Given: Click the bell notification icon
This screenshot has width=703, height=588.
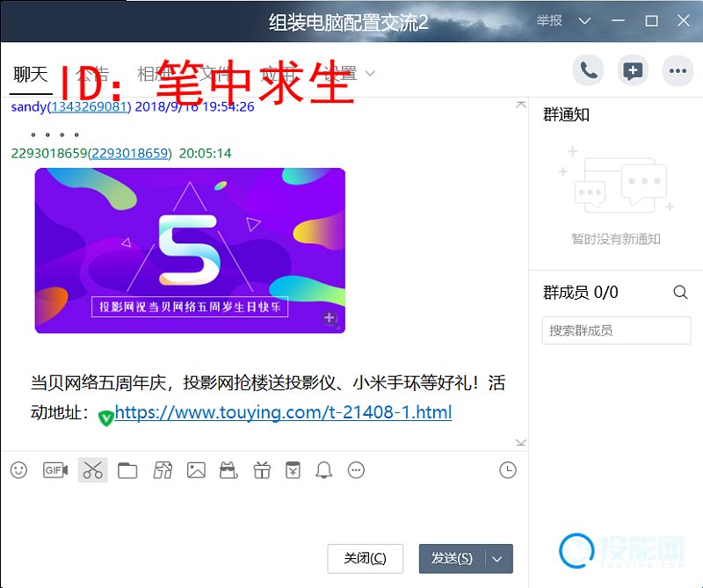Looking at the screenshot, I should pos(323,470).
